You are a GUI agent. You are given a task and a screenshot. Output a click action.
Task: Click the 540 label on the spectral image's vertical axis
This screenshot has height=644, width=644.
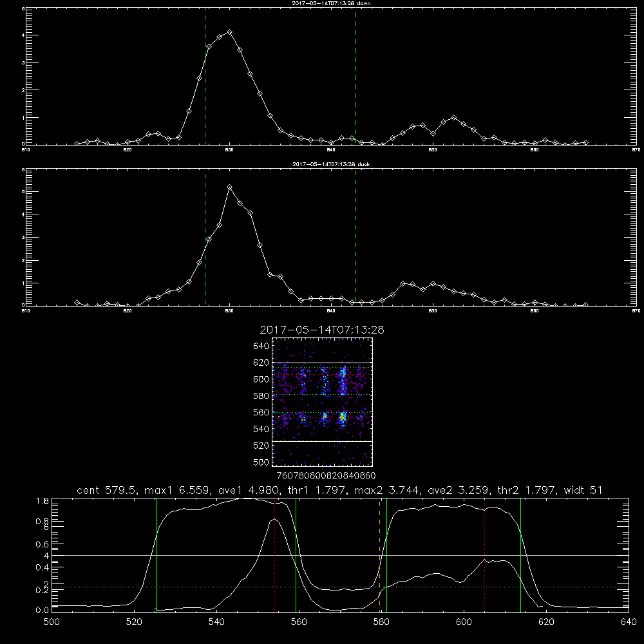(261, 429)
